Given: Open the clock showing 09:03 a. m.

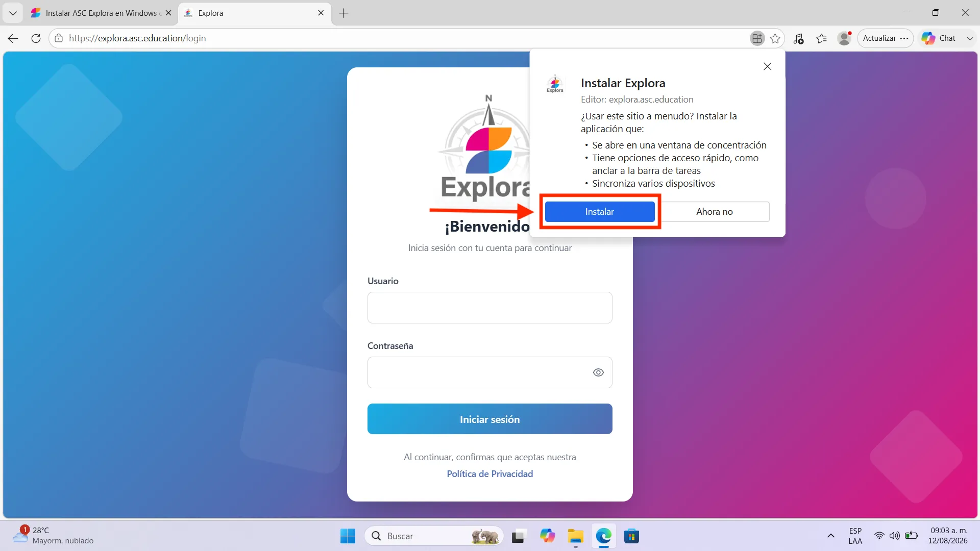Looking at the screenshot, I should pyautogui.click(x=948, y=536).
